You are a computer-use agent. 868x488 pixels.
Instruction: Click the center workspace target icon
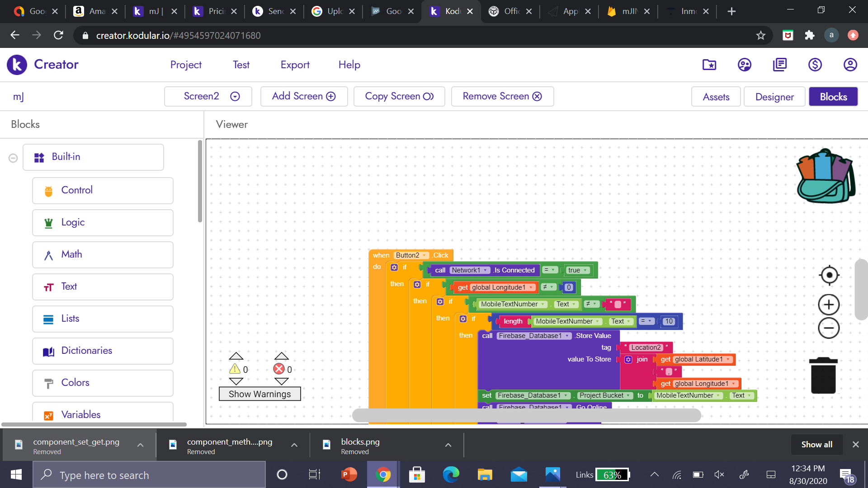point(829,275)
